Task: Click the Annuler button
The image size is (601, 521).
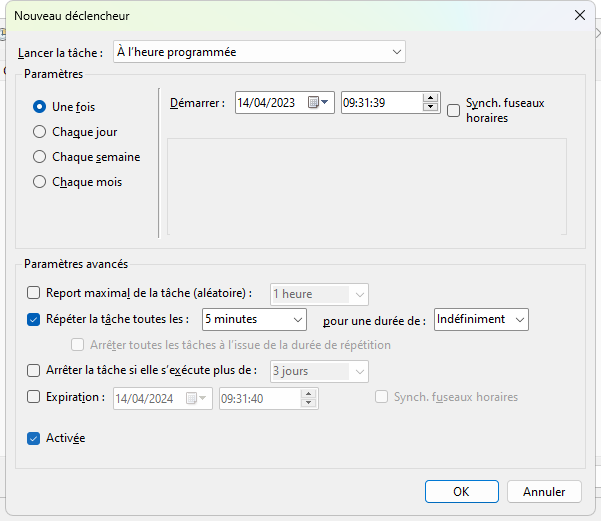Action: point(544,492)
